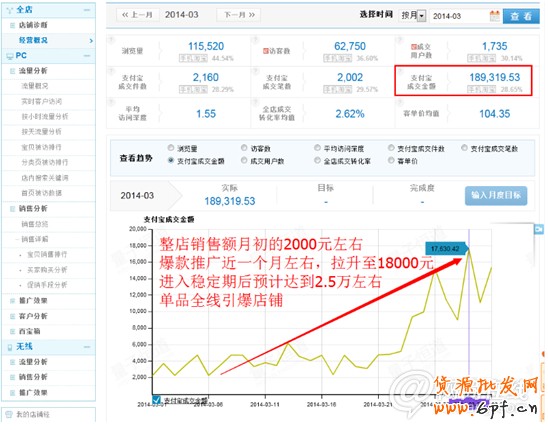Click the help icon in 平均访问深度 stat cell

click(x=111, y=102)
